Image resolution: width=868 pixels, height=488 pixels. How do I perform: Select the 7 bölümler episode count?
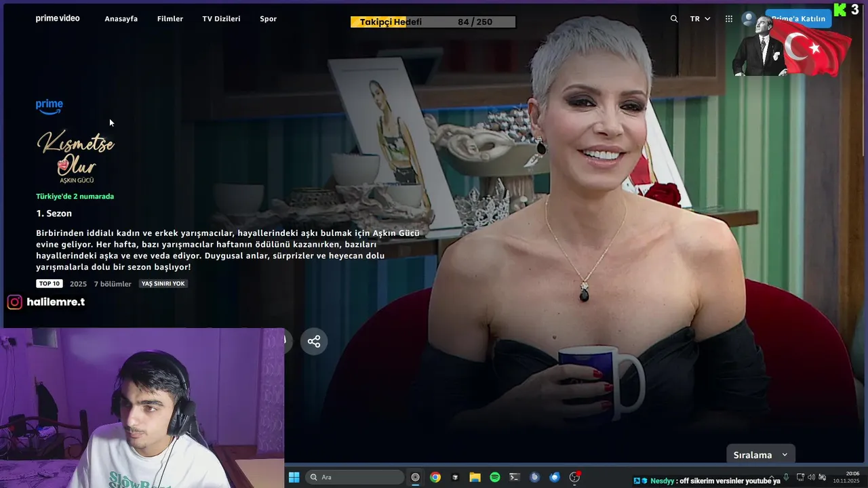(113, 284)
